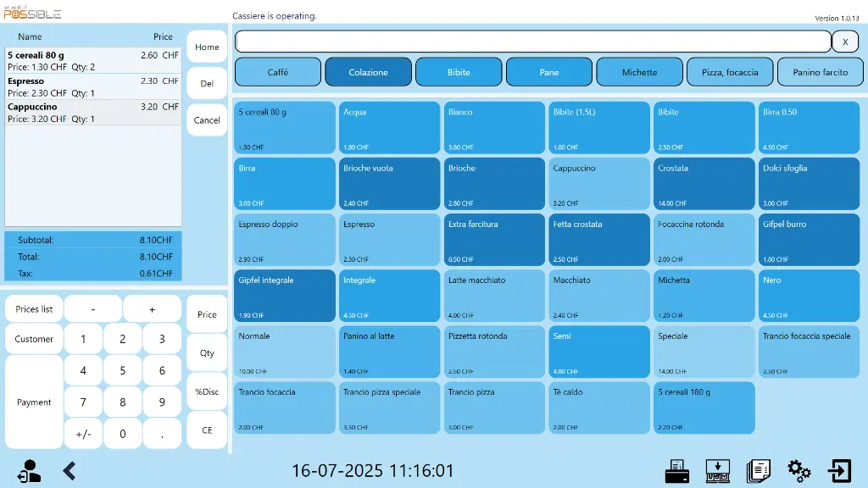Viewport: 868px width, 488px height.
Task: Add an Espresso to the order
Action: 389,239
